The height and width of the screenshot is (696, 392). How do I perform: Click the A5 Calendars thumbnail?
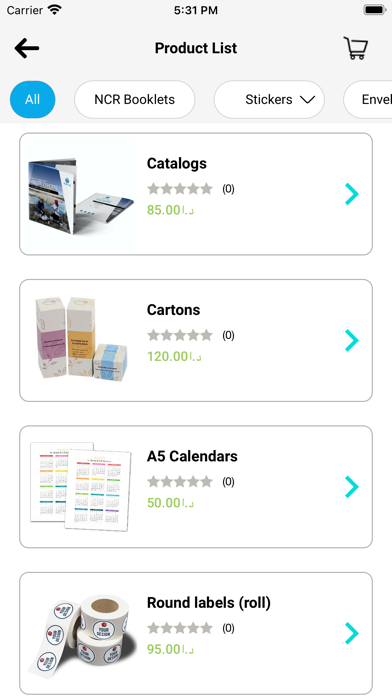click(x=81, y=487)
